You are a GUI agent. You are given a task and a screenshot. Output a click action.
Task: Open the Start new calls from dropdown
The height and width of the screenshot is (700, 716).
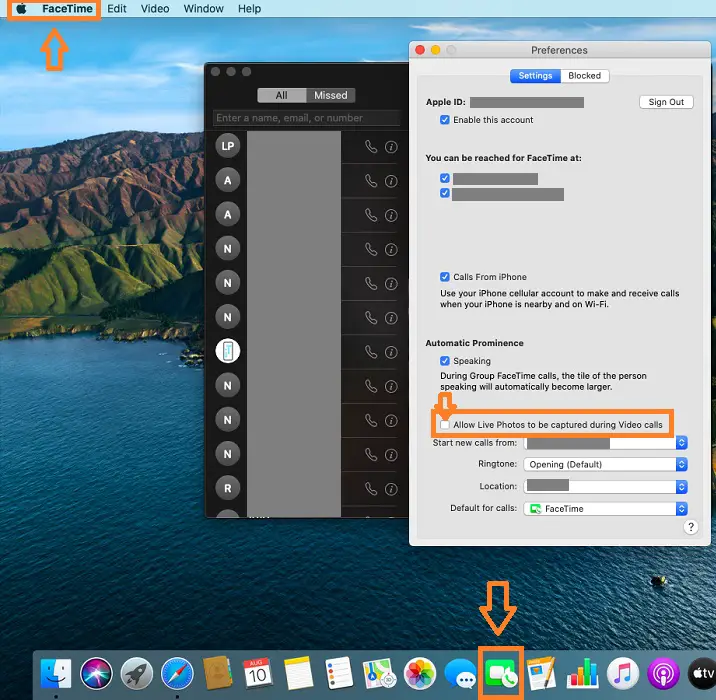[606, 443]
